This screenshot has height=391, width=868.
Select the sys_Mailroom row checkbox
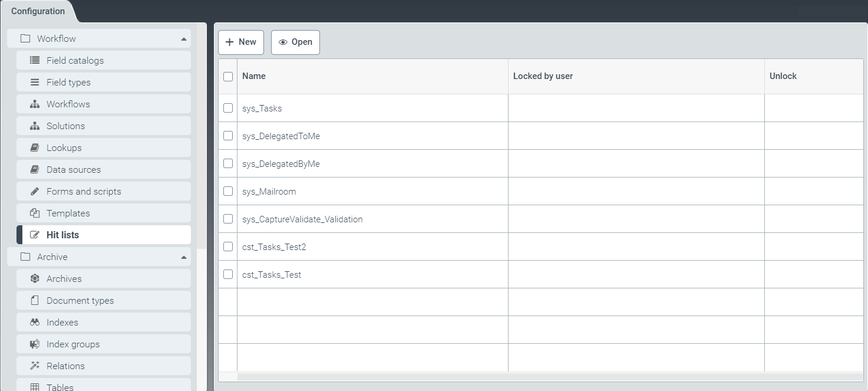point(228,191)
